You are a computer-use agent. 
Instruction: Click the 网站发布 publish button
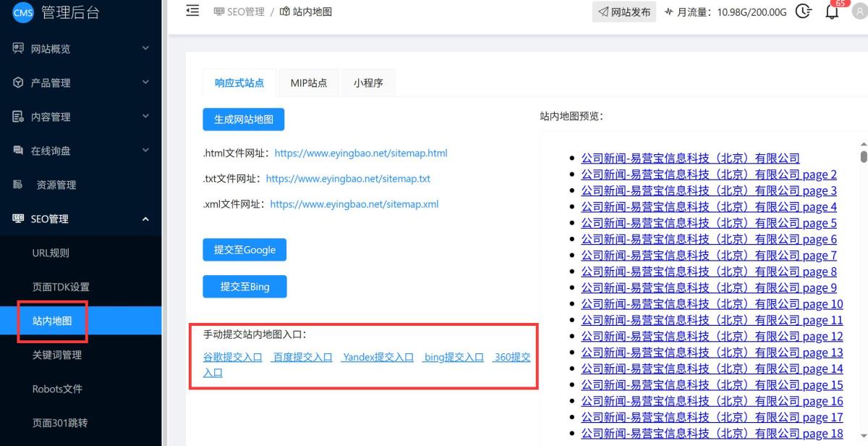click(624, 12)
